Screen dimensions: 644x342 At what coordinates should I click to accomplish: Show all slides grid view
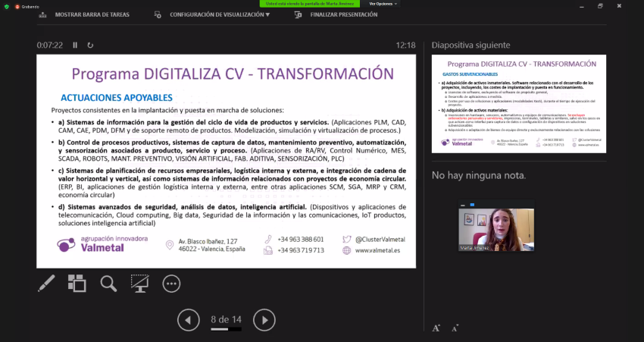[77, 283]
